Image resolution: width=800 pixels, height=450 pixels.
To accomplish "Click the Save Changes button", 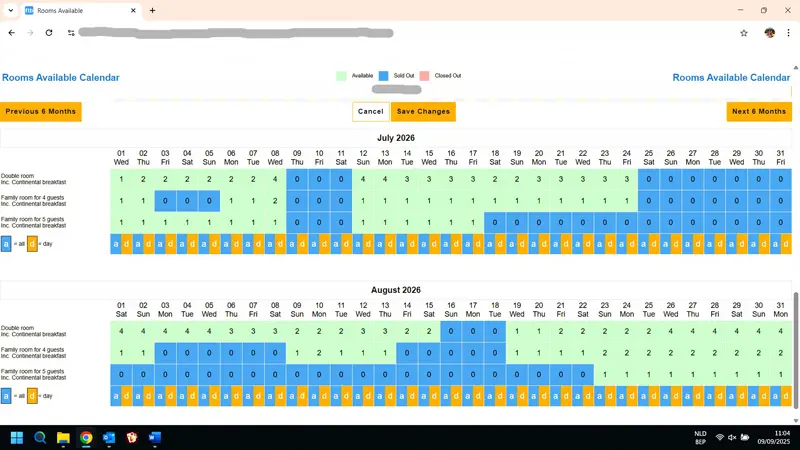I will [x=423, y=112].
